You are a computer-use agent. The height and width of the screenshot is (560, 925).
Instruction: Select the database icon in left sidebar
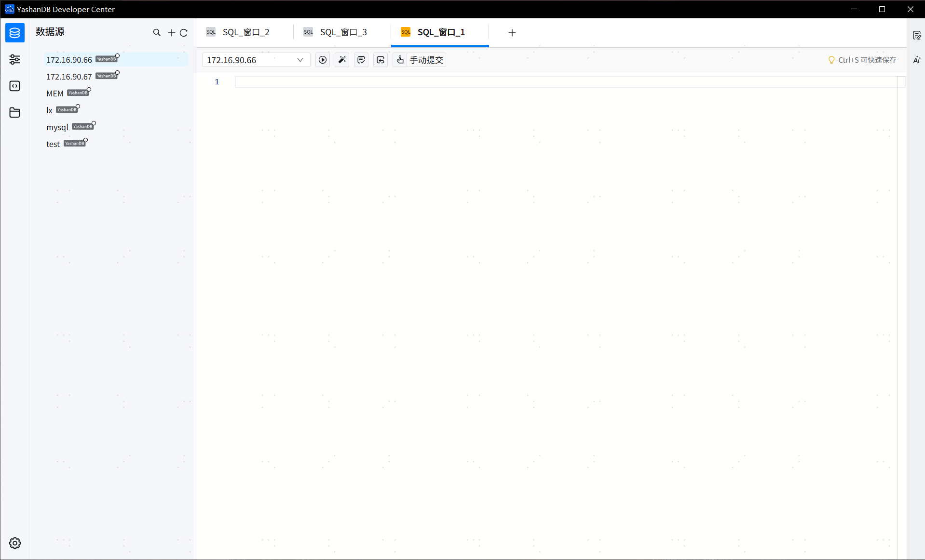pos(15,33)
